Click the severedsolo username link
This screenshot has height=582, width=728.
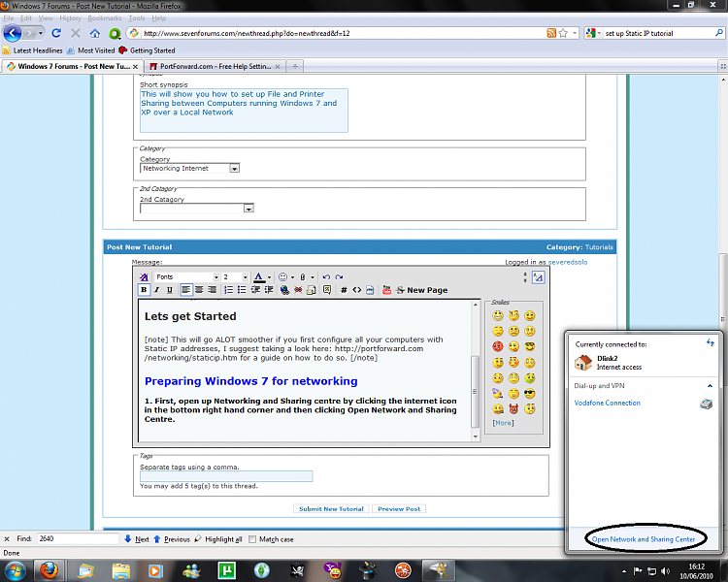568,262
